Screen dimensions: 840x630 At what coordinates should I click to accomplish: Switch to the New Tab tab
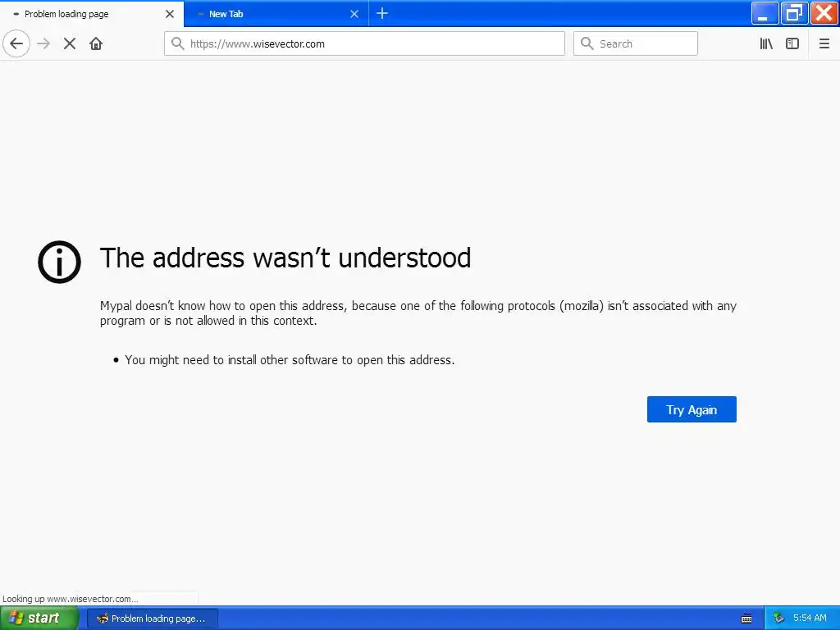(276, 14)
